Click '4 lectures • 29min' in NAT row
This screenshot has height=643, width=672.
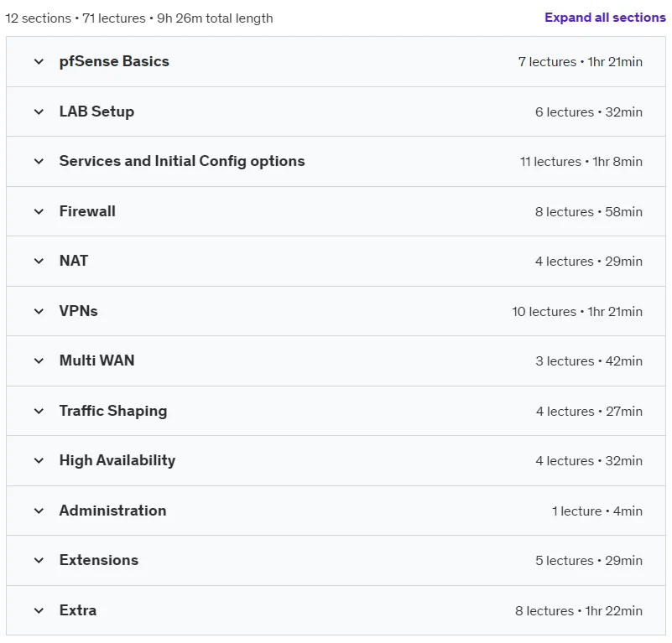589,262
